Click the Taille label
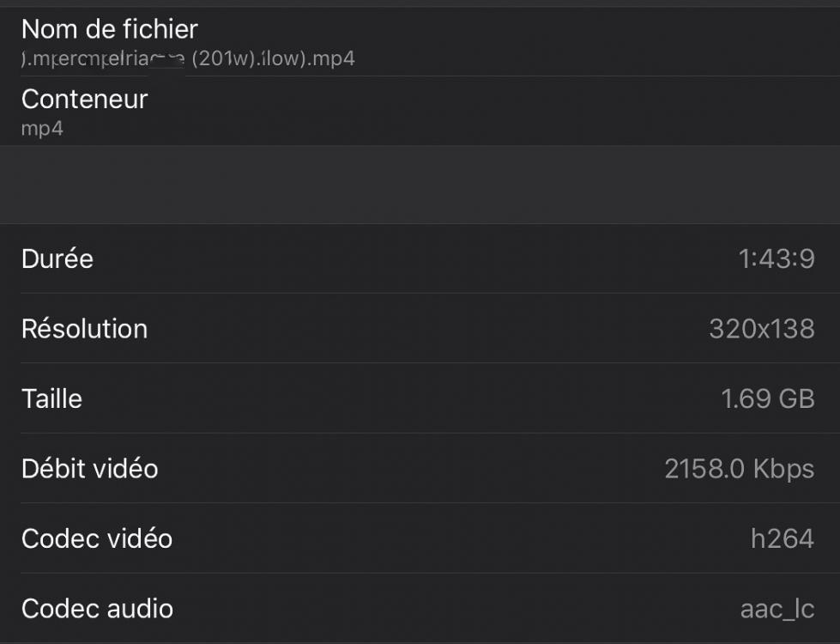The width and height of the screenshot is (840, 644). 51,398
